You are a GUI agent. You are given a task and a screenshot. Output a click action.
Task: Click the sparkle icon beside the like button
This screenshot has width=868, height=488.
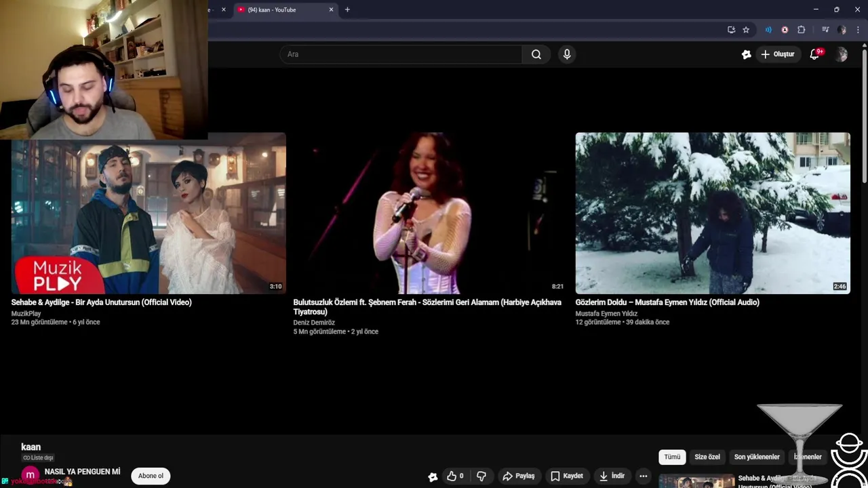pyautogui.click(x=433, y=476)
